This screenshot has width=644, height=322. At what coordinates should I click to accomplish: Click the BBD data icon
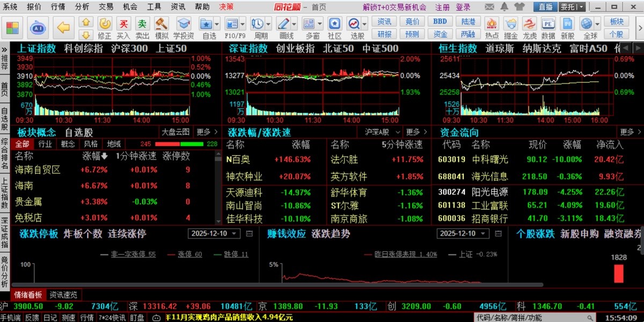440,21
